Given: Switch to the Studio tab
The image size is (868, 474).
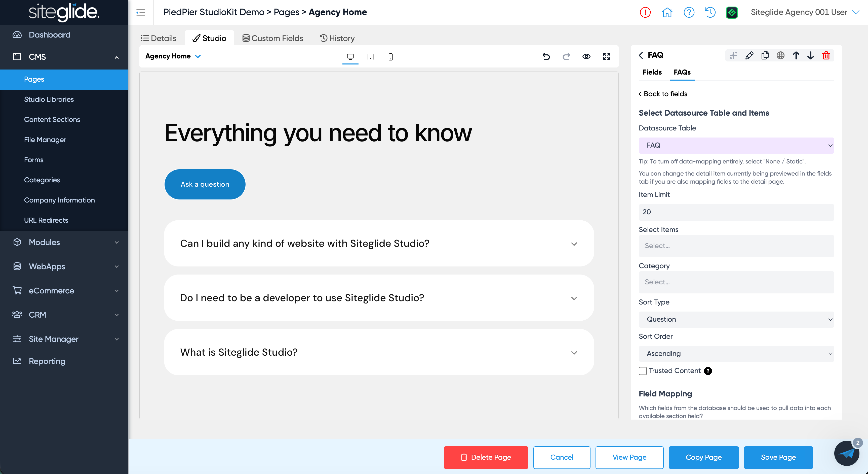Looking at the screenshot, I should click(209, 38).
